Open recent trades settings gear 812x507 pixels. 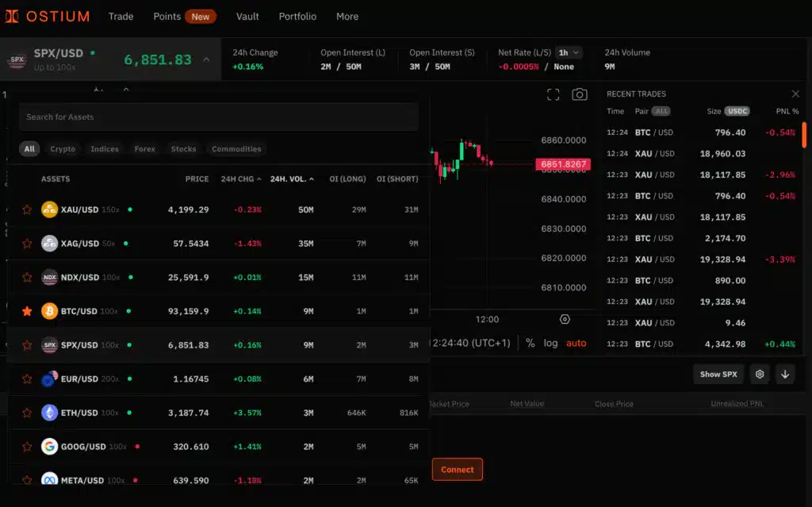pyautogui.click(x=760, y=373)
